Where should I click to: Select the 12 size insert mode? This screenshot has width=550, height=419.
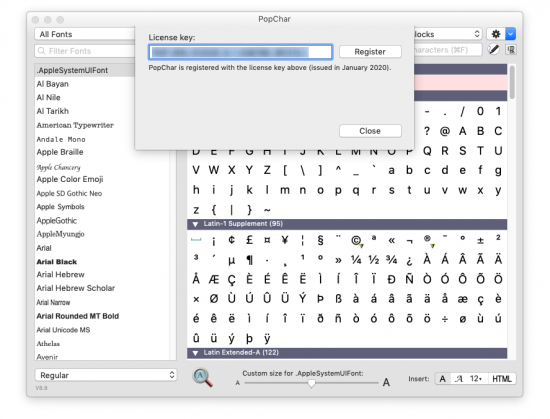pos(476,379)
